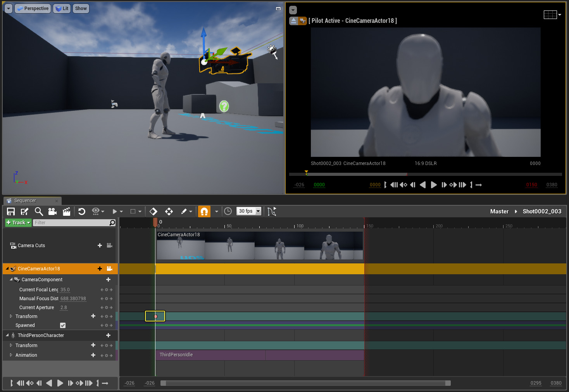
Task: Click the Create Camera icon in Sequencer toolbar
Action: pyautogui.click(x=52, y=211)
